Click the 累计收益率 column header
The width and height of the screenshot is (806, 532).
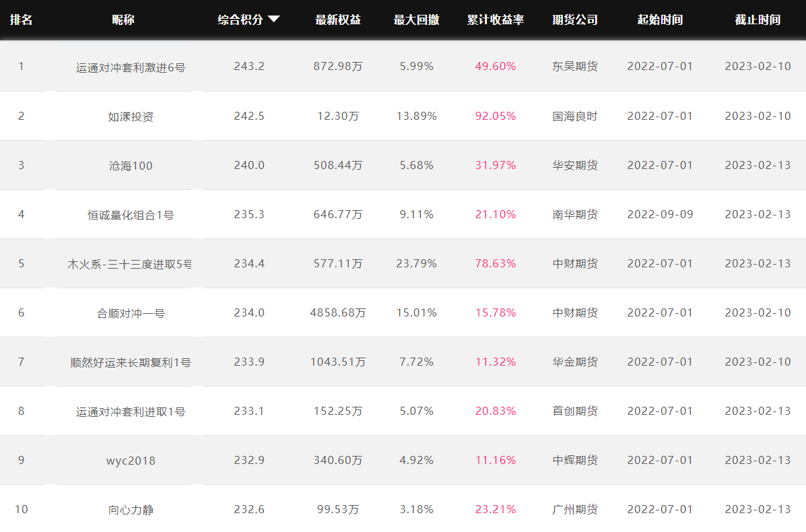(x=496, y=20)
